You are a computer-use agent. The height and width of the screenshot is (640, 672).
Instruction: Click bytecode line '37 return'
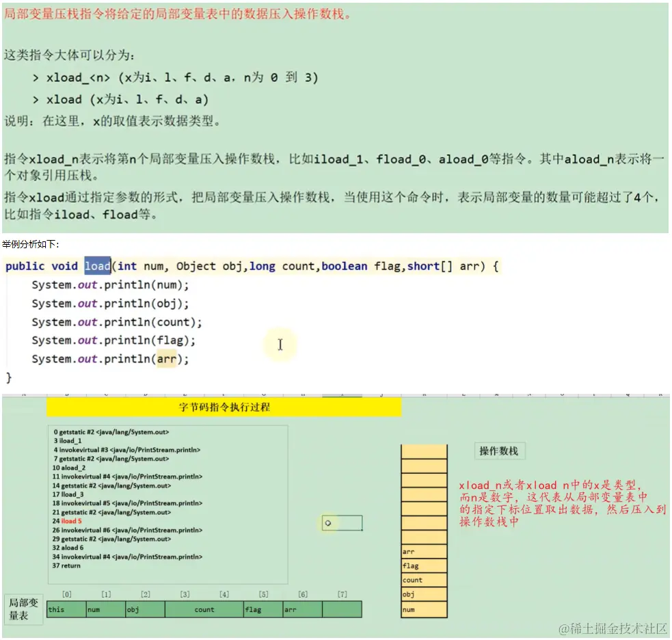point(66,565)
